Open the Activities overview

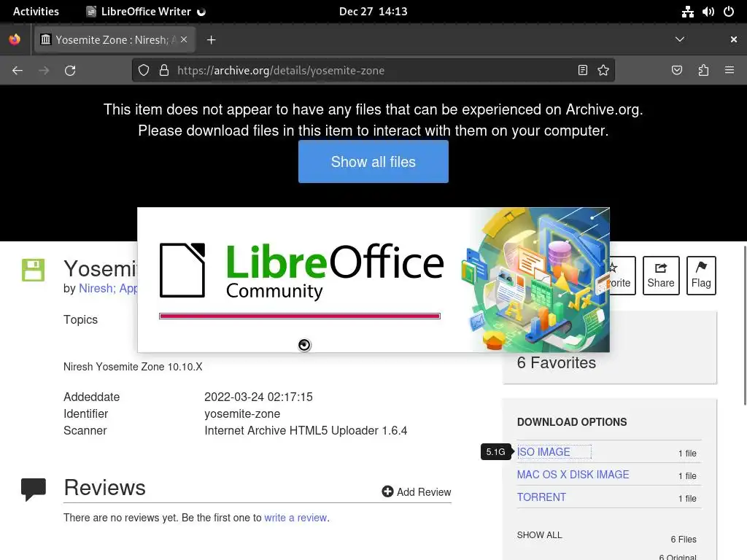[x=36, y=12]
